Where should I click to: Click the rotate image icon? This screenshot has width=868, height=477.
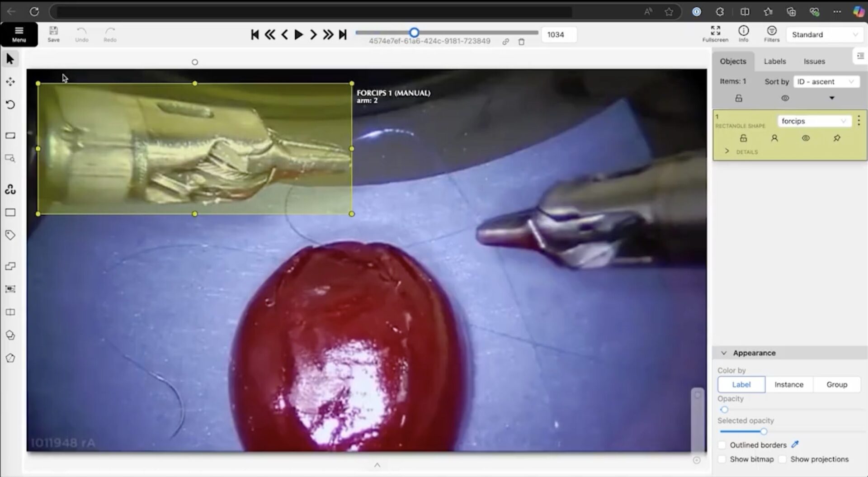point(10,105)
